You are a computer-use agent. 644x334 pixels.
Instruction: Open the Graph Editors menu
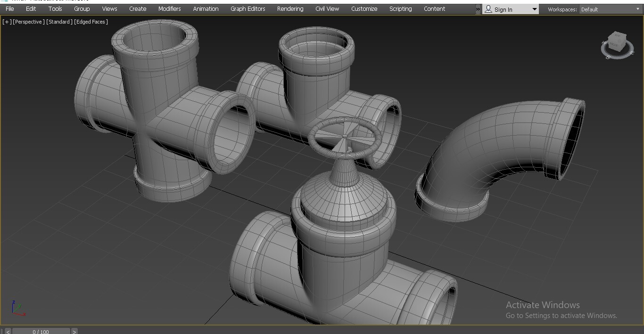tap(248, 8)
